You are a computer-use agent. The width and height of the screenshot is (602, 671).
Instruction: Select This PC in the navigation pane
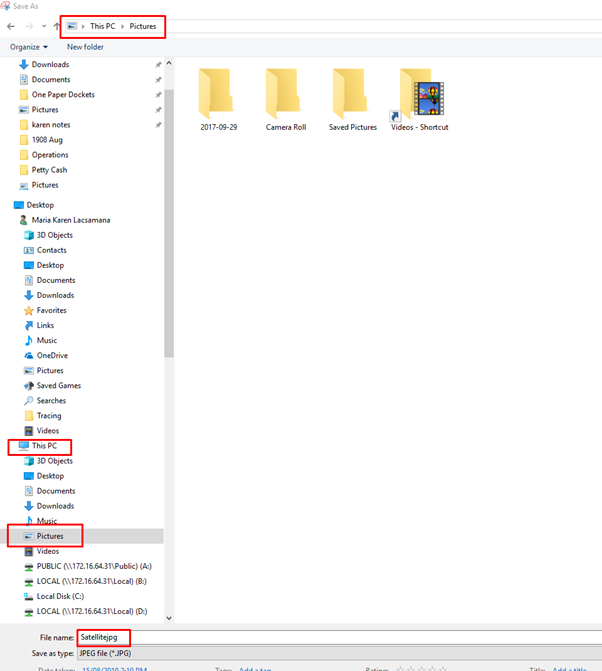[38, 446]
